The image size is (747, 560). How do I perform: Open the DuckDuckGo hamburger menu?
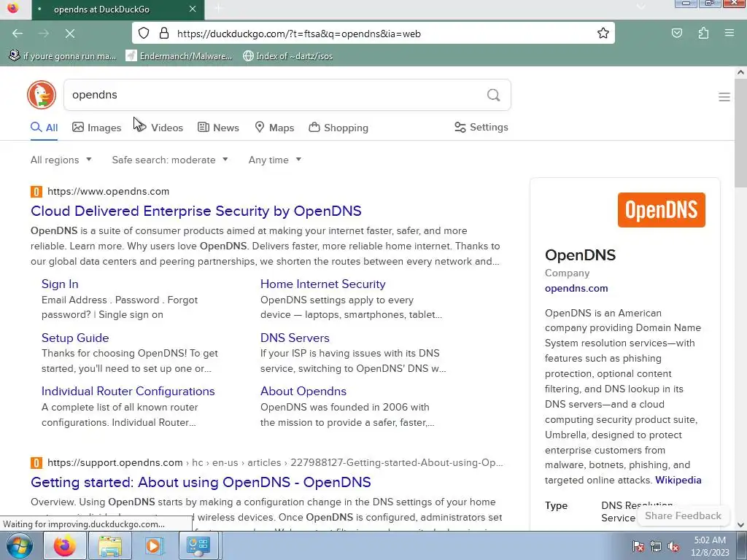[x=724, y=97]
